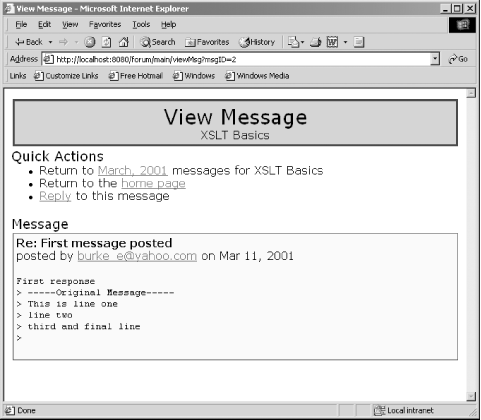481x420 pixels.
Task: Open the Search toolbar button
Action: click(x=157, y=42)
